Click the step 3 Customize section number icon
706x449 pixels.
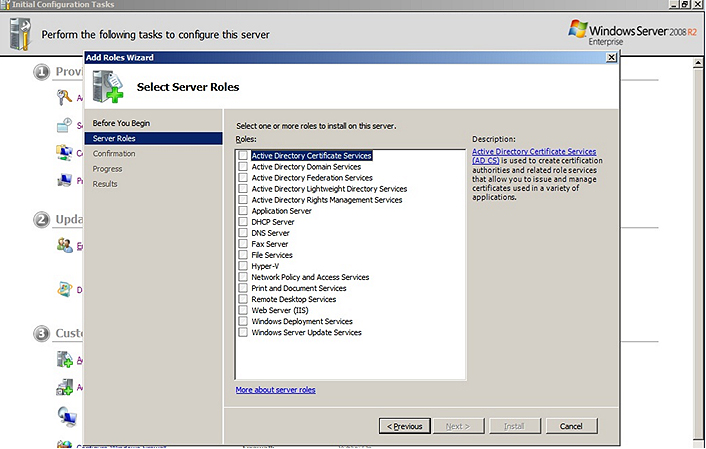42,333
